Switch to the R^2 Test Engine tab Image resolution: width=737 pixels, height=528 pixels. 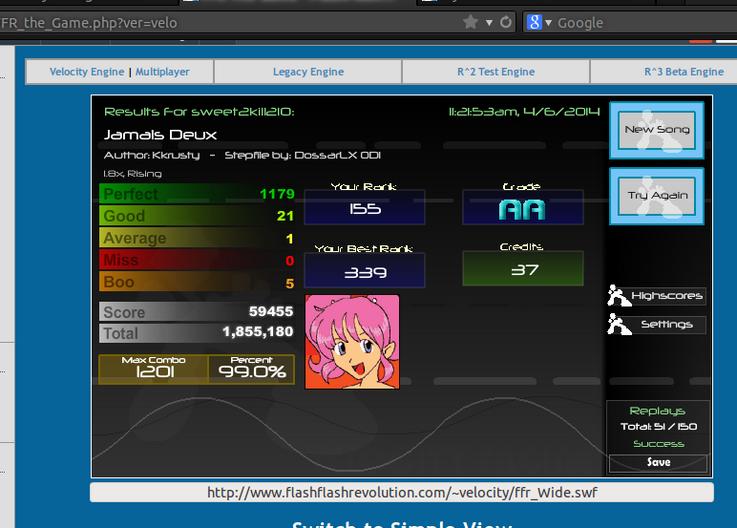coord(496,72)
